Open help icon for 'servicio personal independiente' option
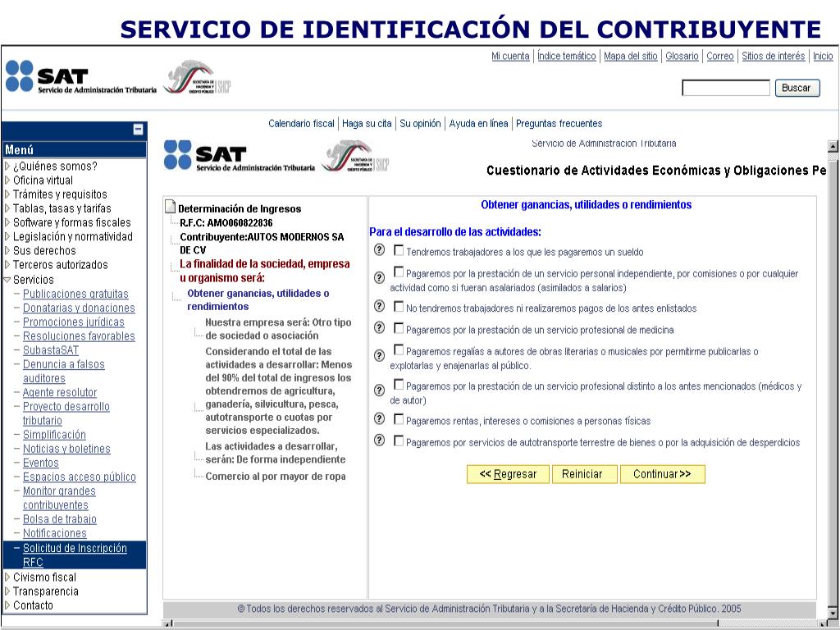 [379, 277]
